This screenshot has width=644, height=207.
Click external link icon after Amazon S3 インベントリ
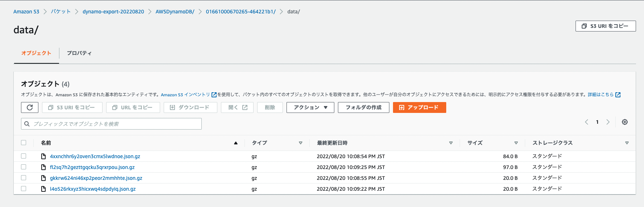click(214, 95)
